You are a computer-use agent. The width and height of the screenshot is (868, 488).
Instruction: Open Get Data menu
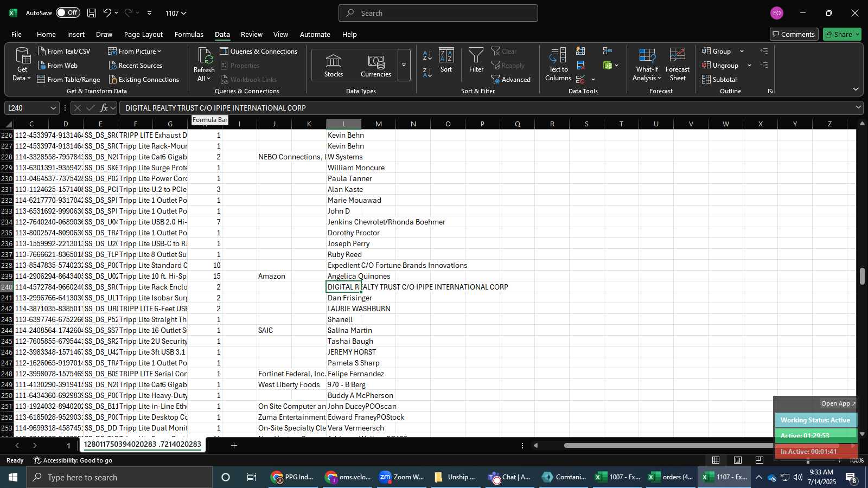(22, 65)
